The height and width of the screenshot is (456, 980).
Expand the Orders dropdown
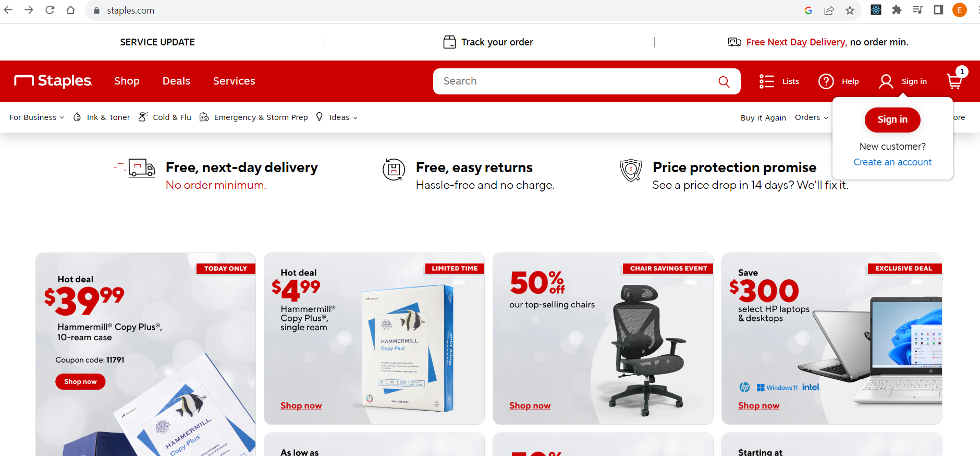click(x=811, y=117)
